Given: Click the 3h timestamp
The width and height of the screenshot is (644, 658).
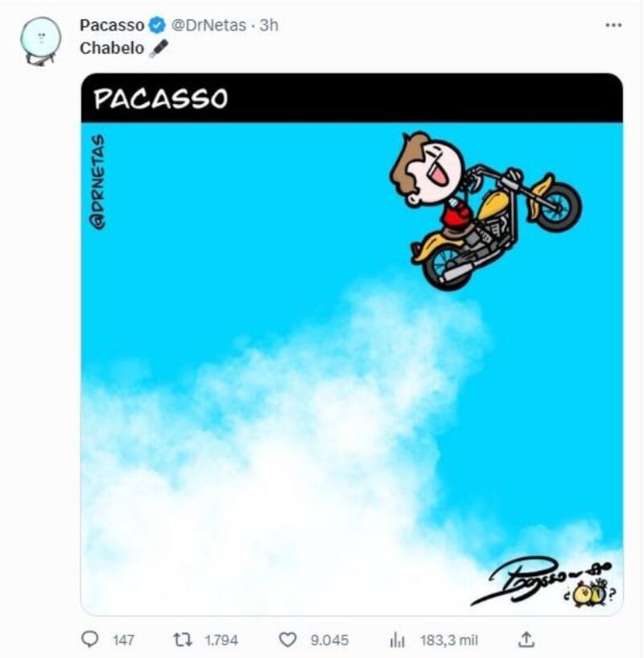Looking at the screenshot, I should 268,26.
